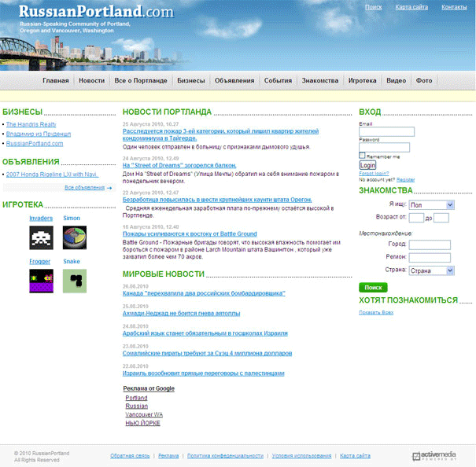Open the Ахмади-Неджад news link
This screenshot has height=467, width=476.
pyautogui.click(x=181, y=314)
